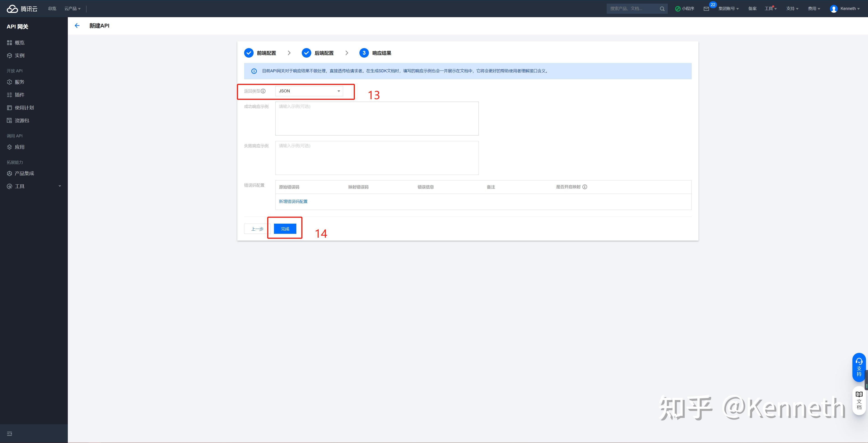Open 使用计划 in sidebar
868x443 pixels.
(24, 108)
